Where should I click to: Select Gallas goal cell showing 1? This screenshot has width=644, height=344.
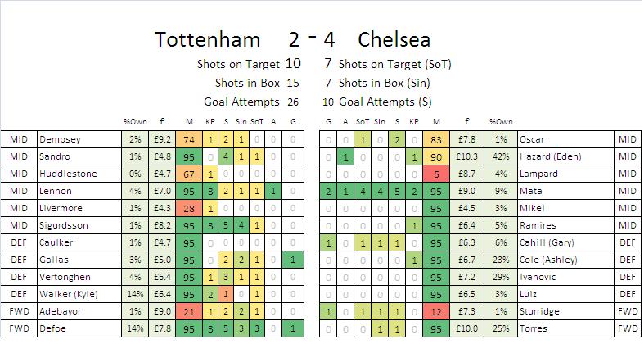pyautogui.click(x=293, y=260)
